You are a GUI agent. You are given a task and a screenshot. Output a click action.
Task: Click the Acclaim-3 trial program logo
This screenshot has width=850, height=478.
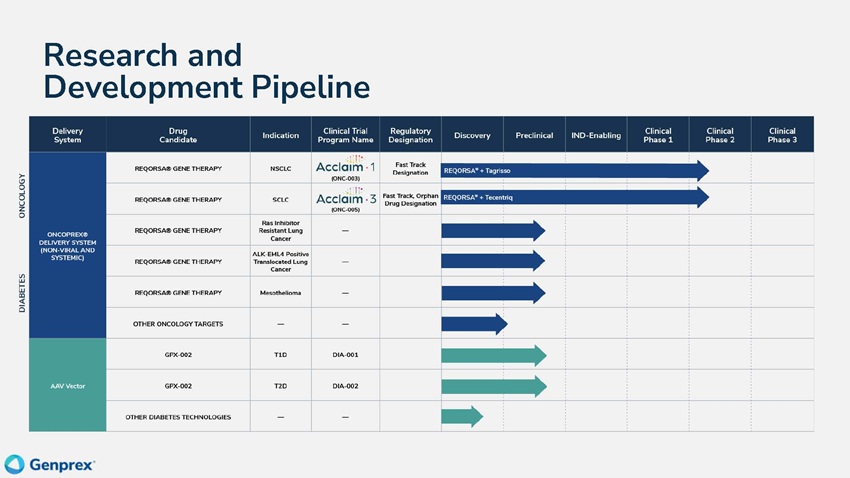coord(345,198)
